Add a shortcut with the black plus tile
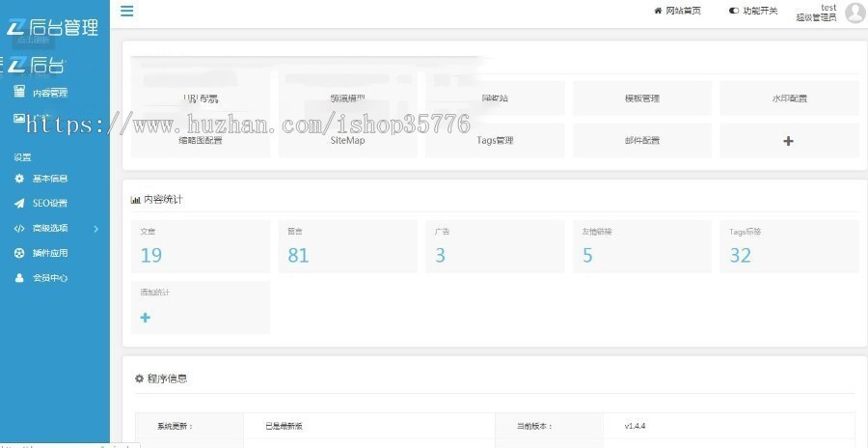 tap(788, 141)
